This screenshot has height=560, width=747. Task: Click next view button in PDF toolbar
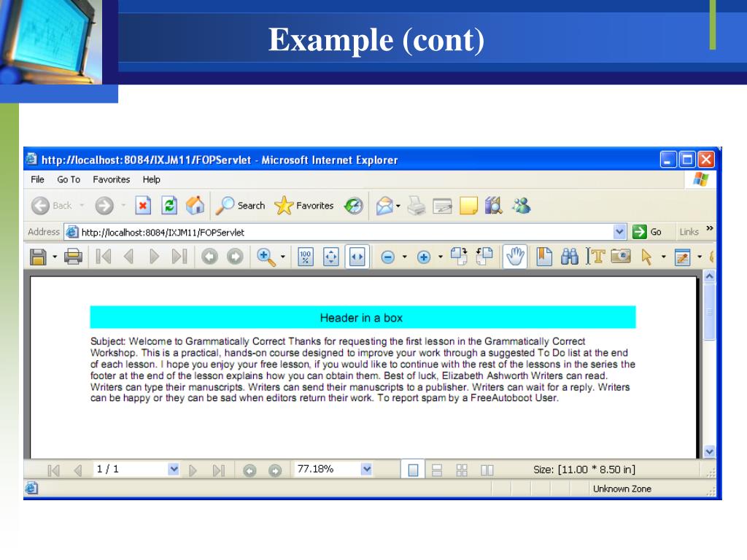pyautogui.click(x=235, y=257)
